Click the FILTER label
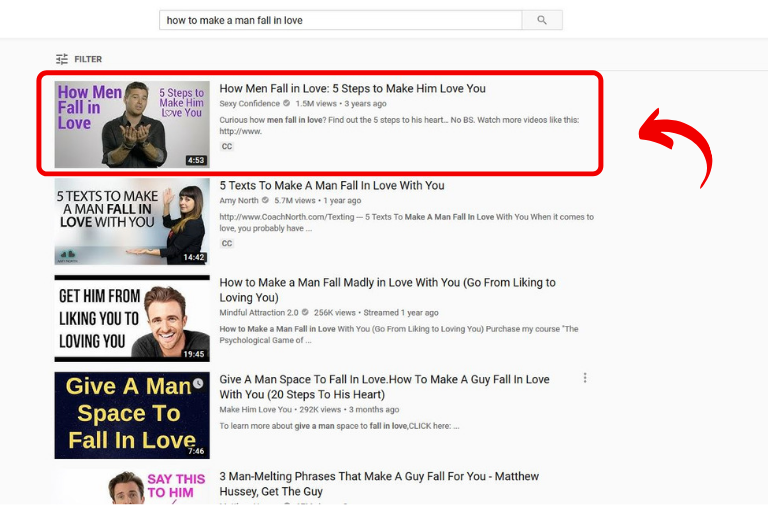Image resolution: width=768 pixels, height=511 pixels. [x=88, y=59]
